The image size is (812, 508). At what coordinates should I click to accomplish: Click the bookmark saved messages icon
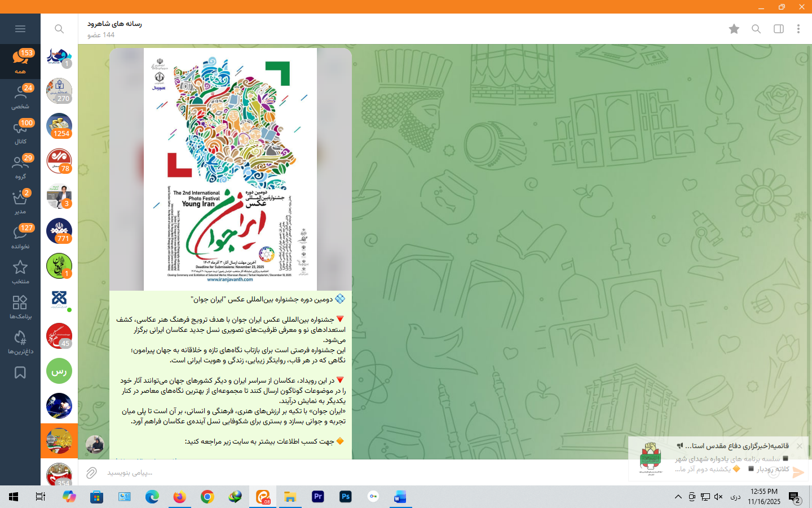pyautogui.click(x=20, y=373)
